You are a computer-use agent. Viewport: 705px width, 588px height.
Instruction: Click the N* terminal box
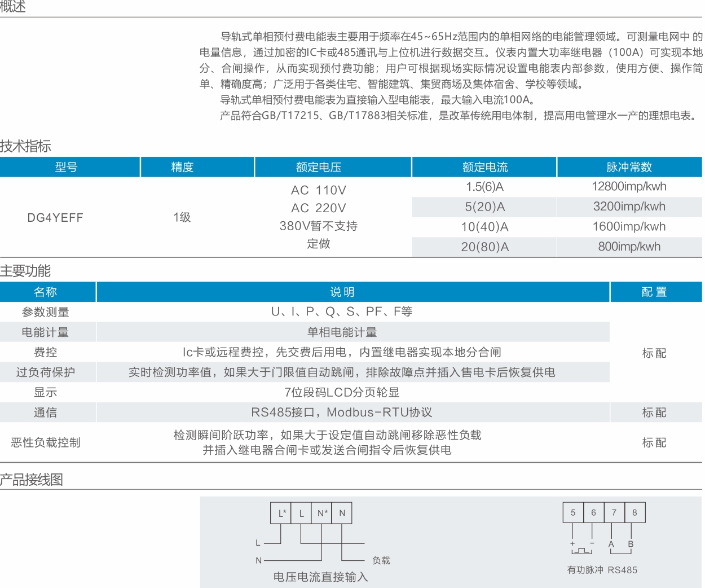click(x=322, y=513)
